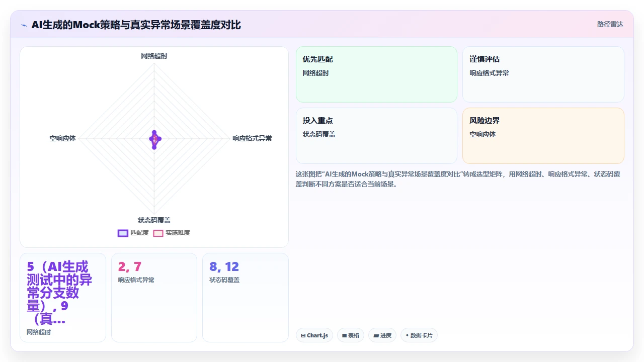644x362 pixels.
Task: Click the 网络超时 radar axis label
Action: 154,56
